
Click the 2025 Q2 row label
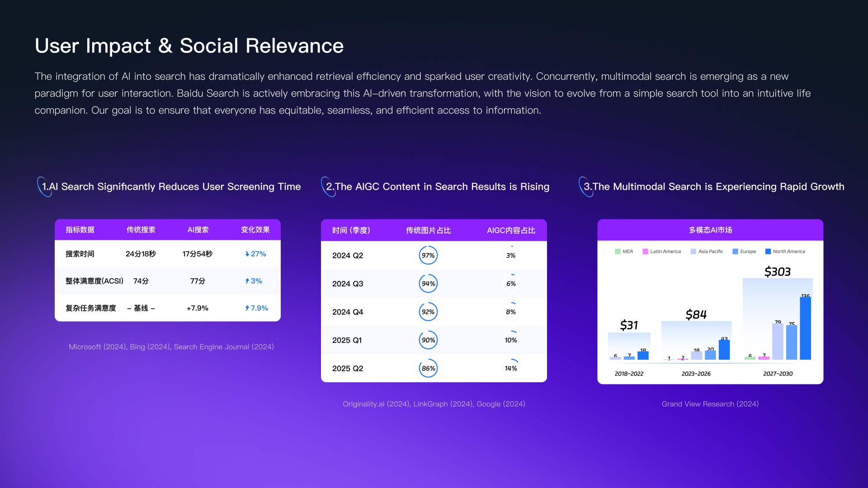pos(348,369)
